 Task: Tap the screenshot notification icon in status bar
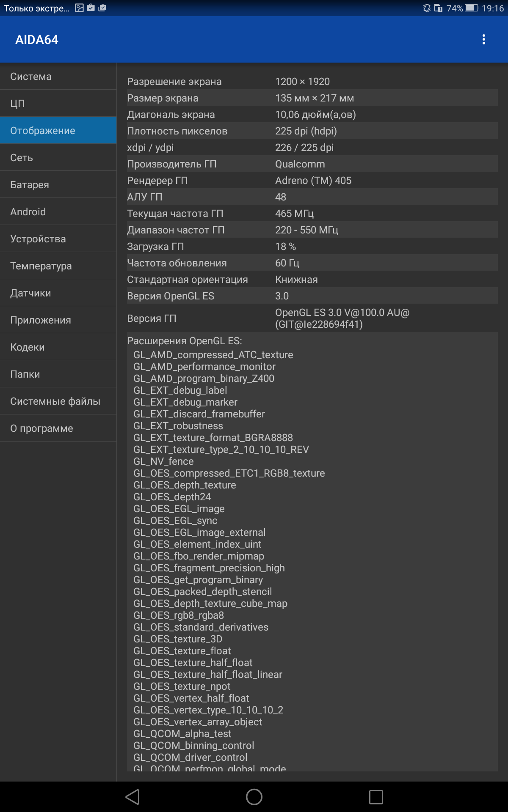pyautogui.click(x=79, y=8)
